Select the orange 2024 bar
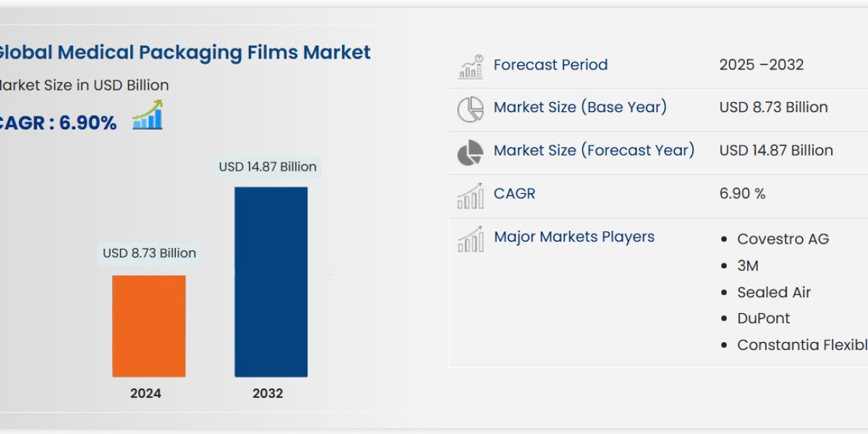The height and width of the screenshot is (434, 868). click(149, 326)
